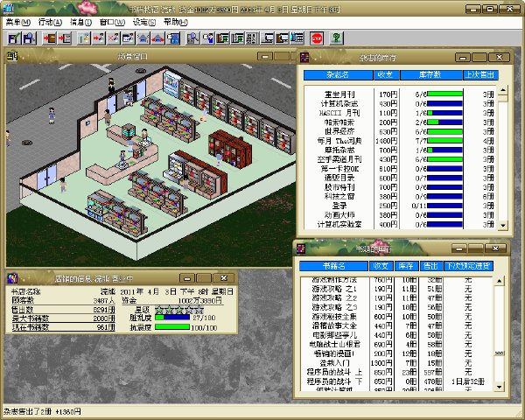
Task: Click the magnifier over shelf inspect icon
Action: [192, 38]
